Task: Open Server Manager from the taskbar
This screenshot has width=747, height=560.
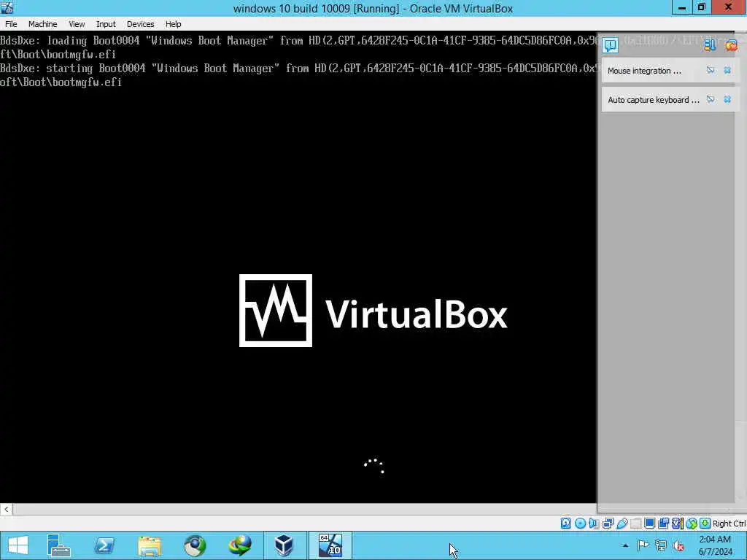Action: coord(59,545)
